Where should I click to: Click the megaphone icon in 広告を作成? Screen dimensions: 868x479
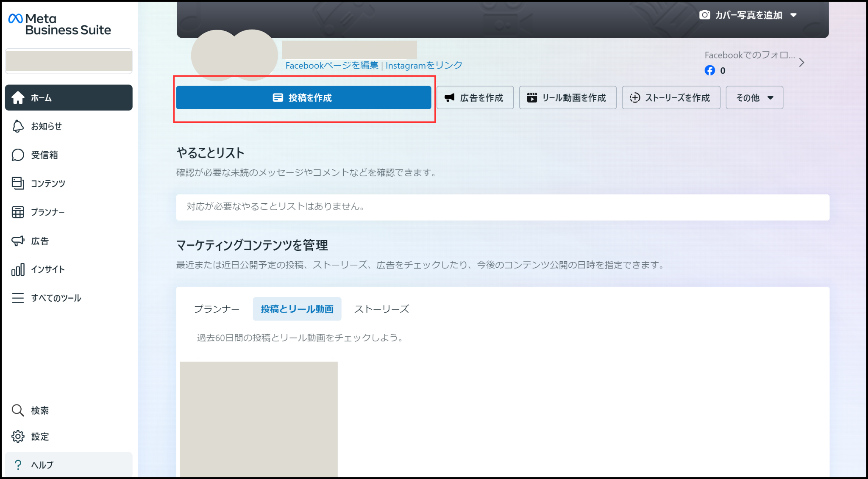tap(449, 98)
